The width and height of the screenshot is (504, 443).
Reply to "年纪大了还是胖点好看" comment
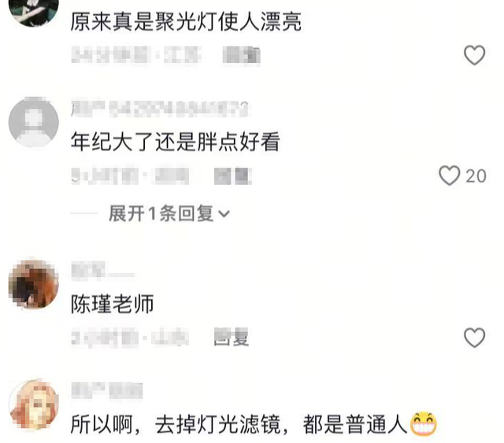(x=233, y=176)
